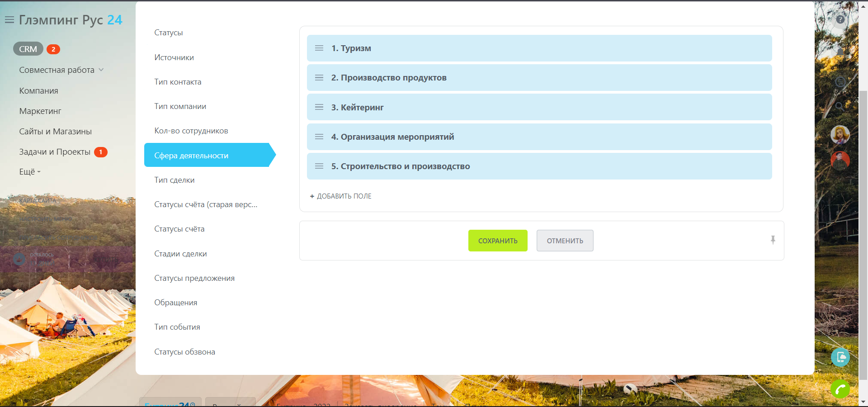Click 5. Строительство и производство text
Viewport: 868px width, 407px height.
[401, 166]
